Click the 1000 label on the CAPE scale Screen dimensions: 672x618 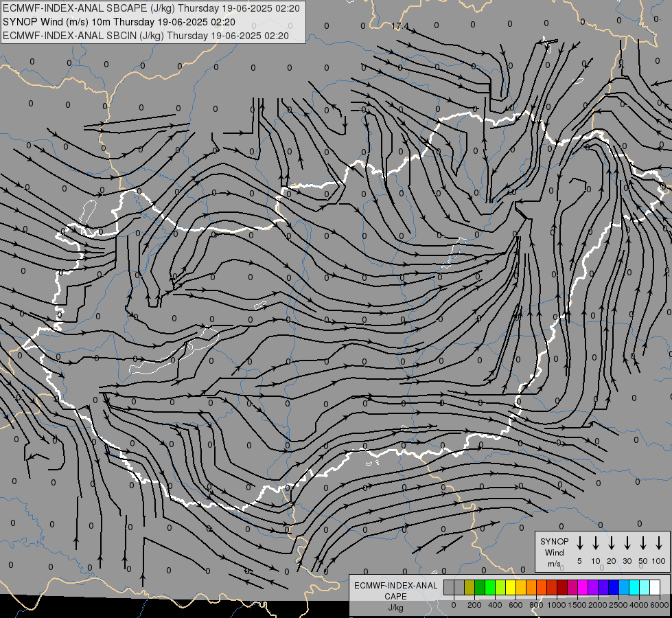click(557, 605)
